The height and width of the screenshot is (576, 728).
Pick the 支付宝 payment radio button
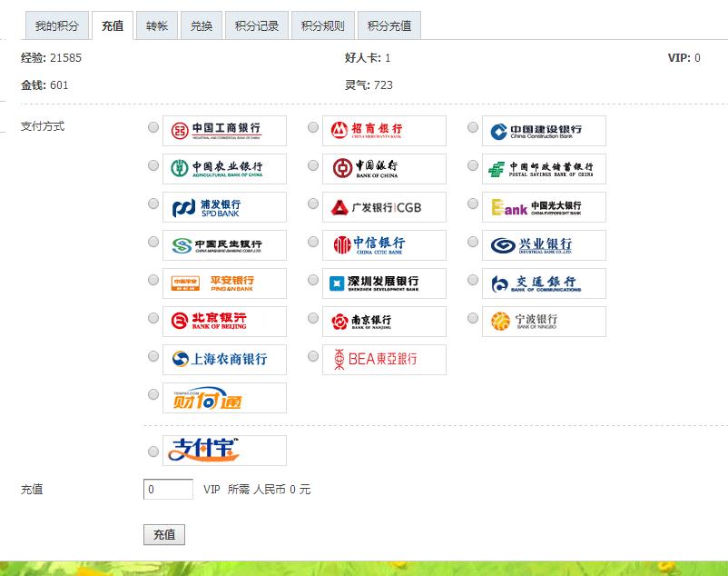coord(153,451)
